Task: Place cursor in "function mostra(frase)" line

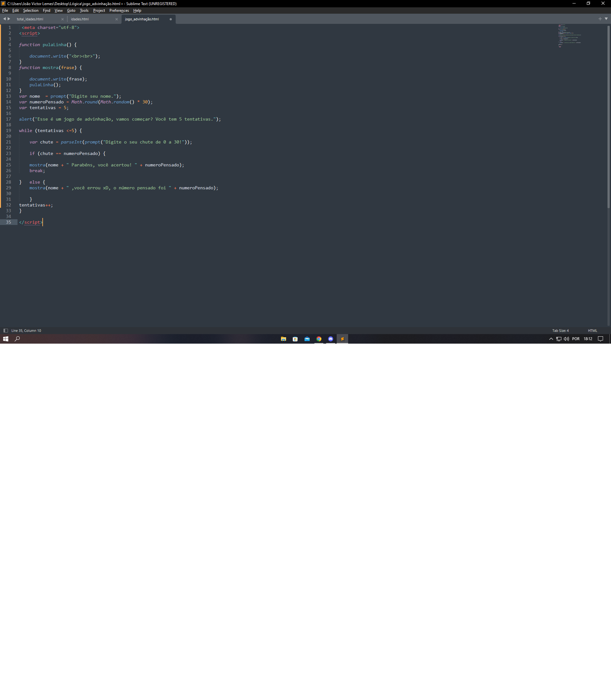Action: [x=51, y=67]
